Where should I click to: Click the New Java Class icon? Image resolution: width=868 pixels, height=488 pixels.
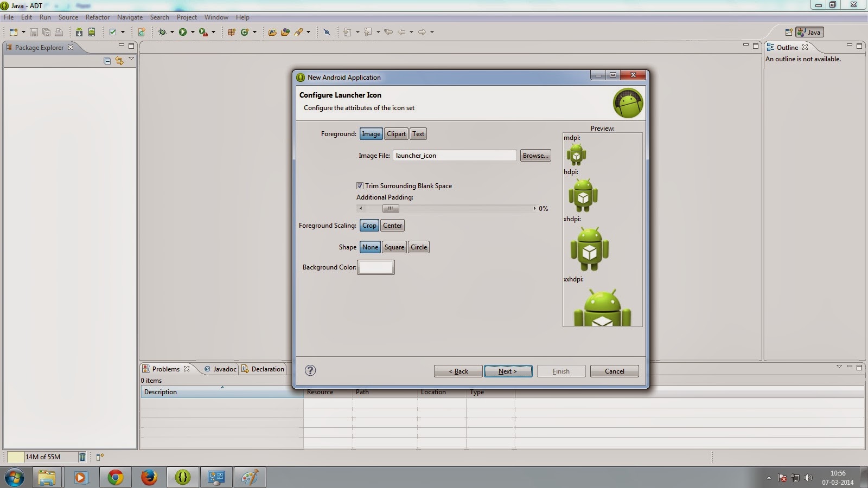coord(245,32)
